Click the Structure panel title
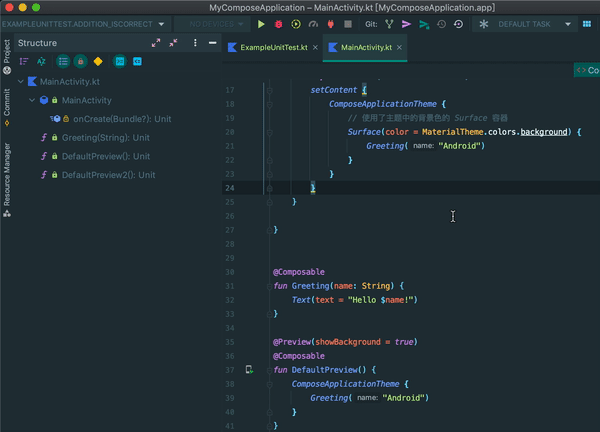600x432 pixels. (x=37, y=43)
